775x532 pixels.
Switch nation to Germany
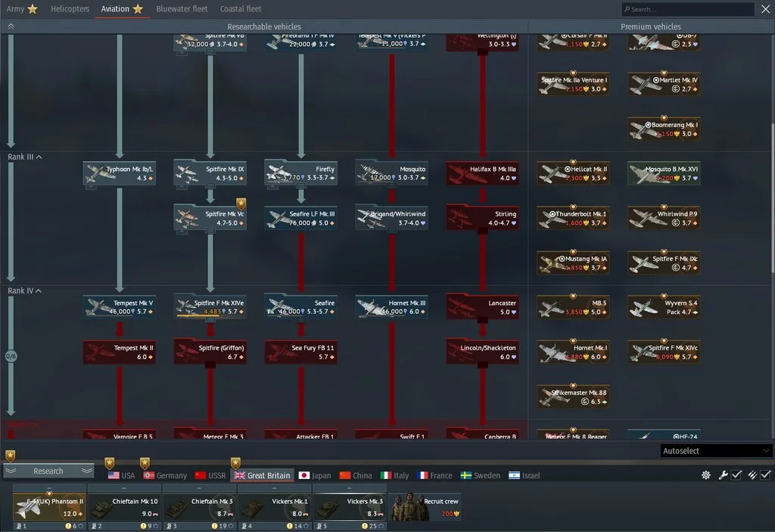click(x=165, y=475)
